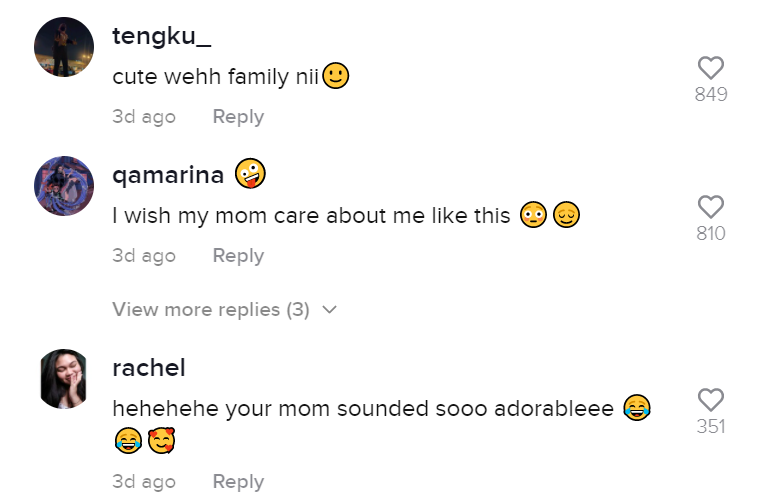Image resolution: width=772 pixels, height=493 pixels.
Task: Click the pensive face emoji in qamarina's comment
Action: (567, 215)
